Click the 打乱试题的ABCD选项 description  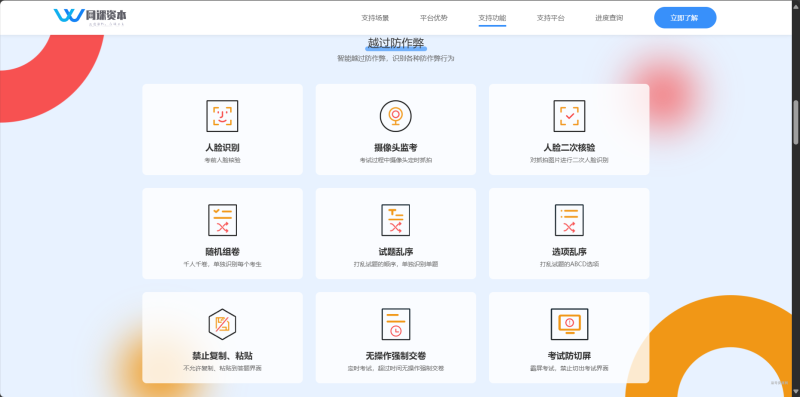569,264
